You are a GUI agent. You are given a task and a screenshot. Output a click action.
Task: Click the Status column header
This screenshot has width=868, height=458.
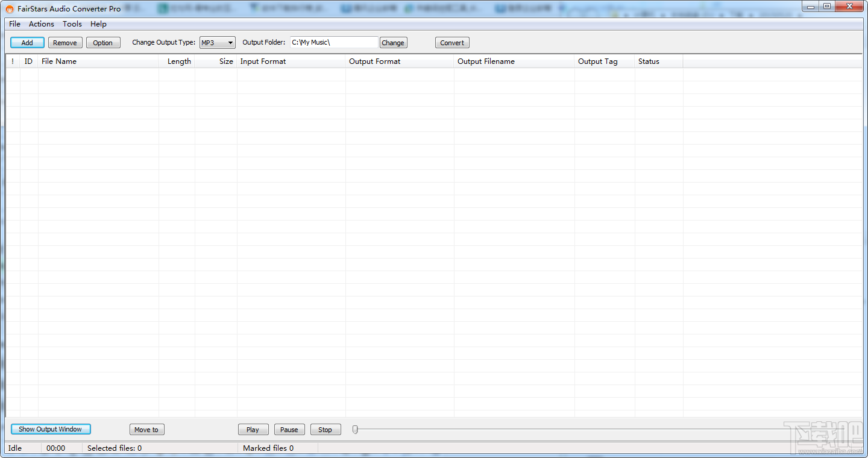(x=659, y=61)
